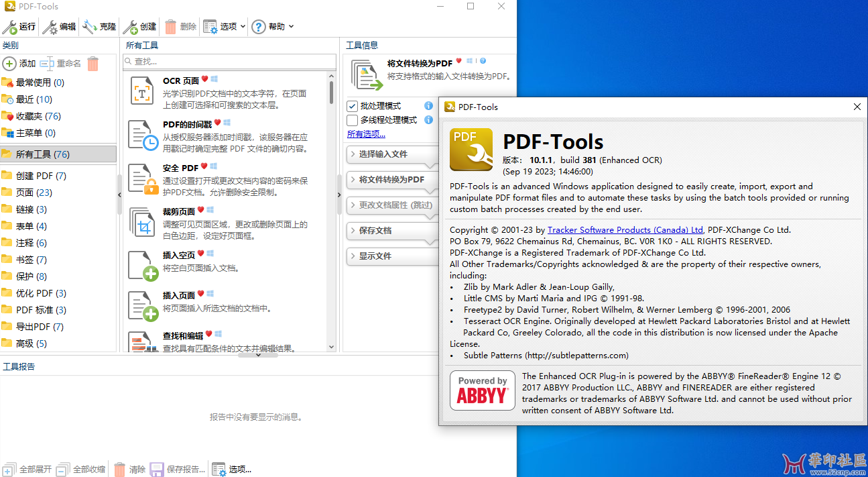
Task: Select the 查找和编辑 tool icon
Action: tap(142, 343)
